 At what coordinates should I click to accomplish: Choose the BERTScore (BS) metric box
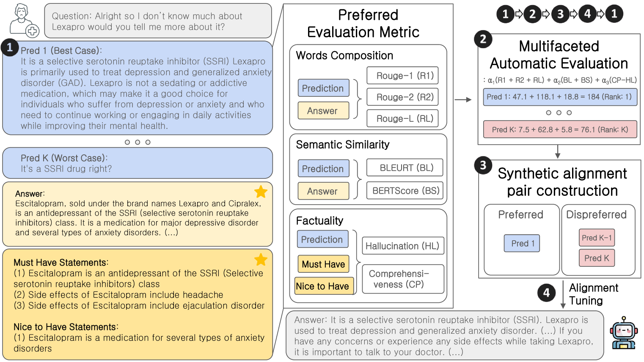(405, 191)
